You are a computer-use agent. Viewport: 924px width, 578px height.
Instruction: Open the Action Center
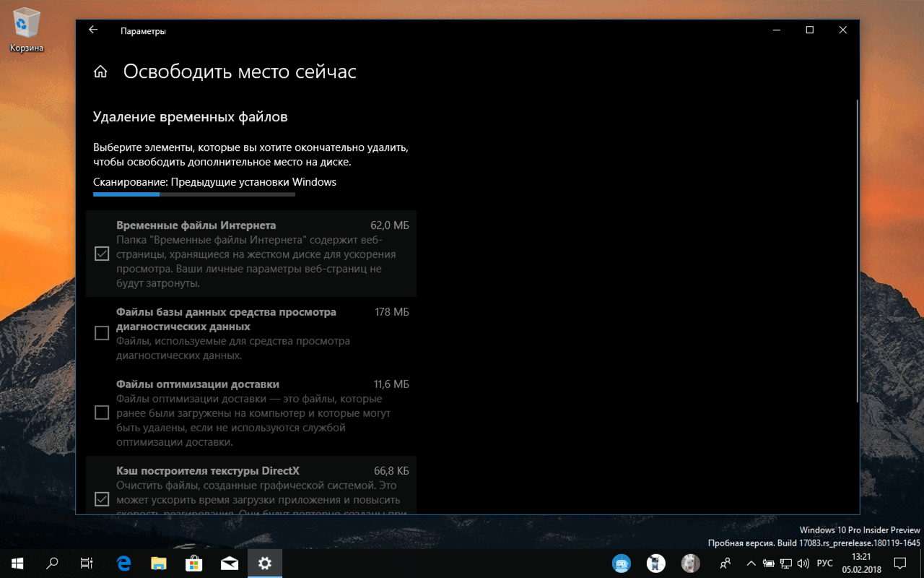point(899,563)
